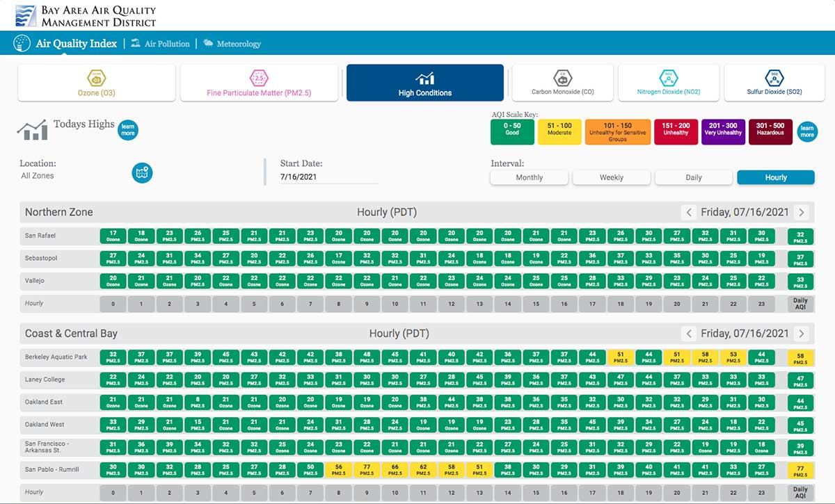835x504 pixels.
Task: Go to next day in Northern Zone
Action: [802, 212]
